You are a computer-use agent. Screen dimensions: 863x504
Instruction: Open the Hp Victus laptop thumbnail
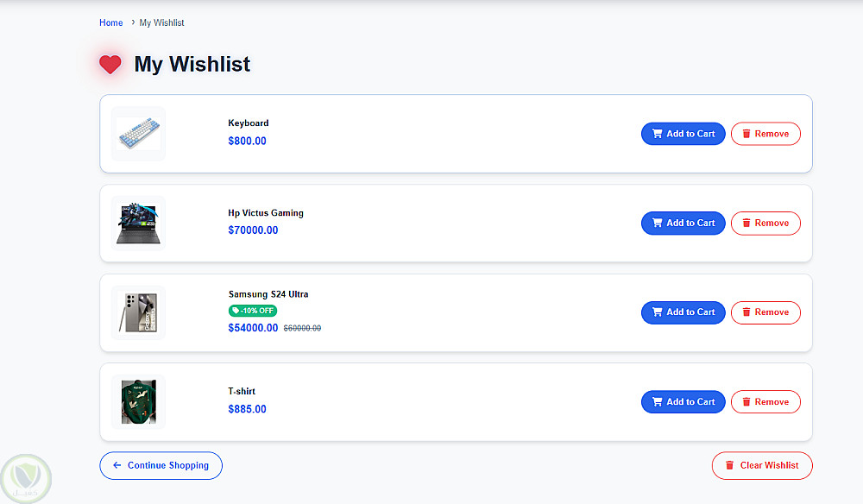pos(139,224)
